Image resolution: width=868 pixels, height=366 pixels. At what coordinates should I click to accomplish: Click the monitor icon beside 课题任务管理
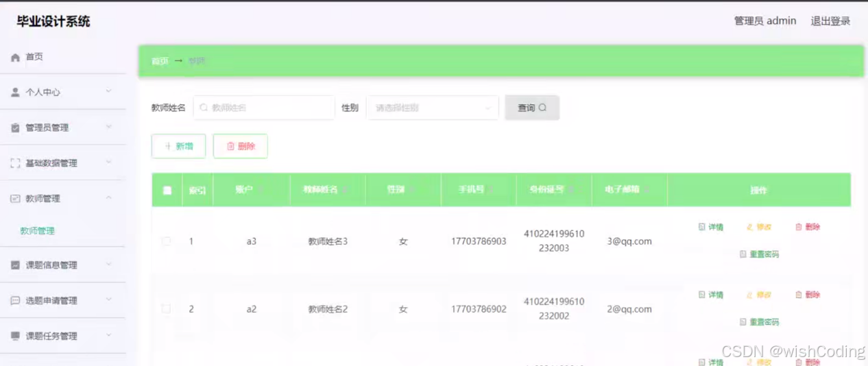[15, 337]
